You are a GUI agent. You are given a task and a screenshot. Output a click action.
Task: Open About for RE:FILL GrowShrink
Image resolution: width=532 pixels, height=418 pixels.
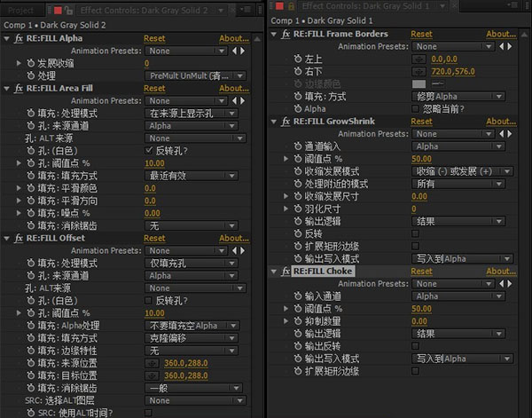pyautogui.click(x=501, y=122)
